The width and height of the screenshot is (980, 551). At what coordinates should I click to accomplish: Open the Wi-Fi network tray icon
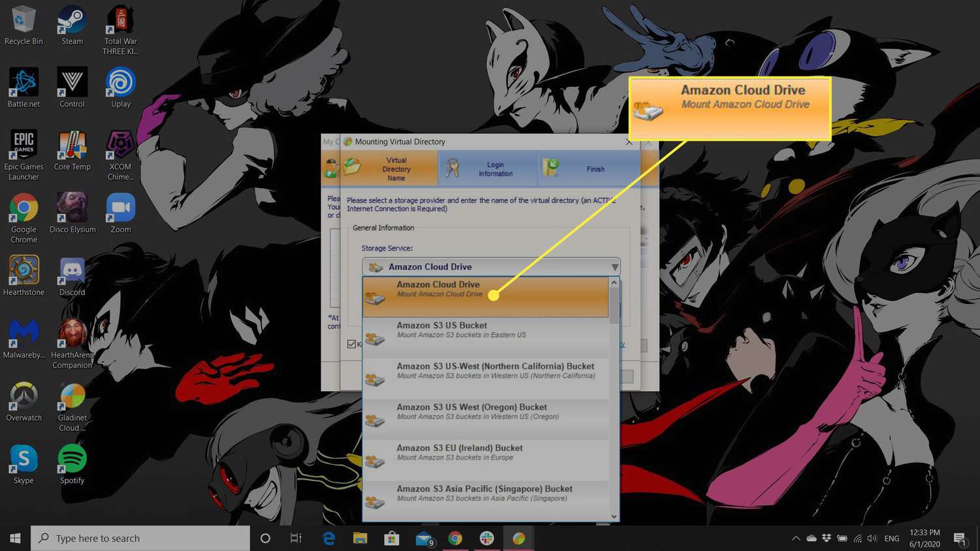tap(857, 539)
